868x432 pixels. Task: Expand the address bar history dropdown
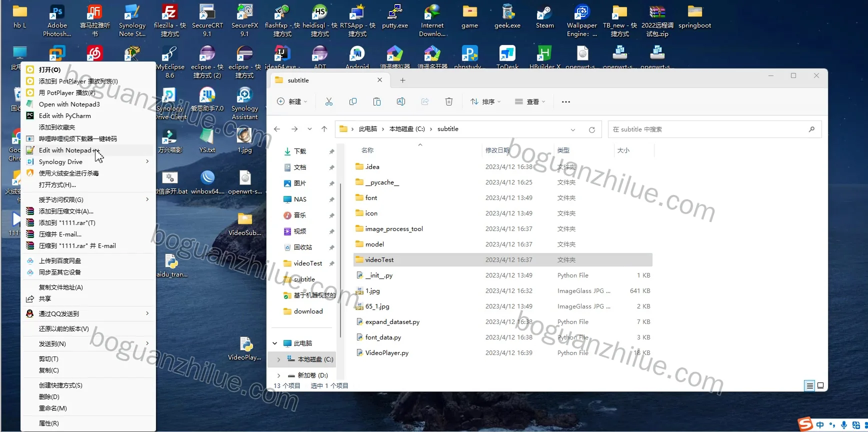pos(573,129)
